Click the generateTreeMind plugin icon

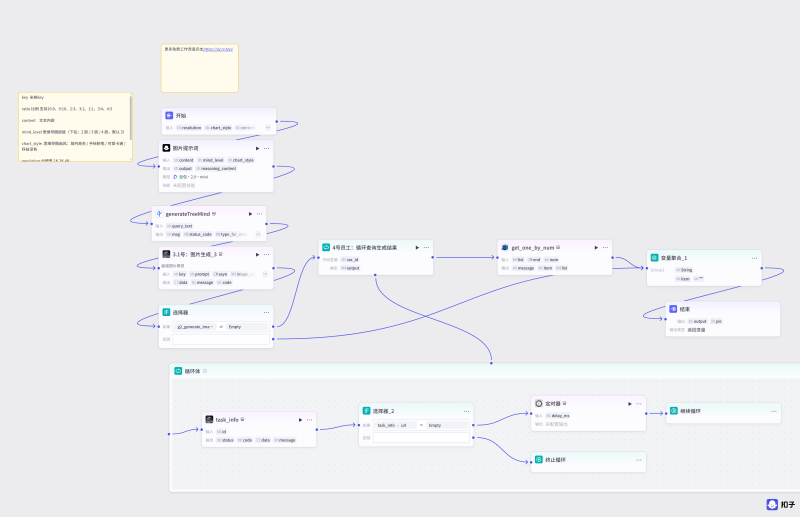[159, 214]
